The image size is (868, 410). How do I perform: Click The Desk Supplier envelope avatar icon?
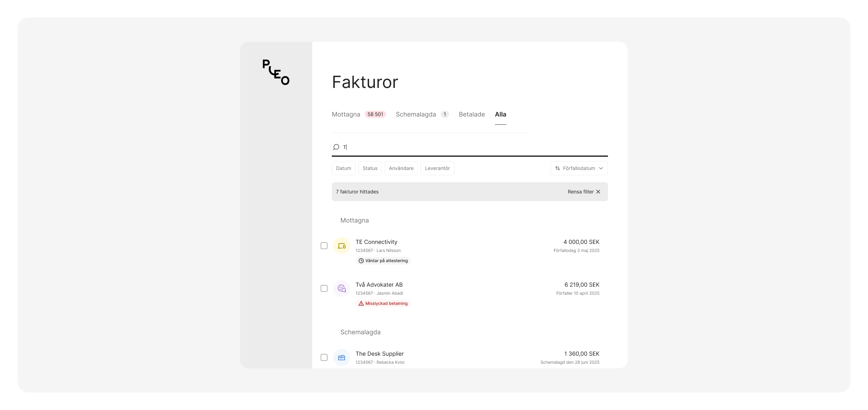click(x=341, y=357)
